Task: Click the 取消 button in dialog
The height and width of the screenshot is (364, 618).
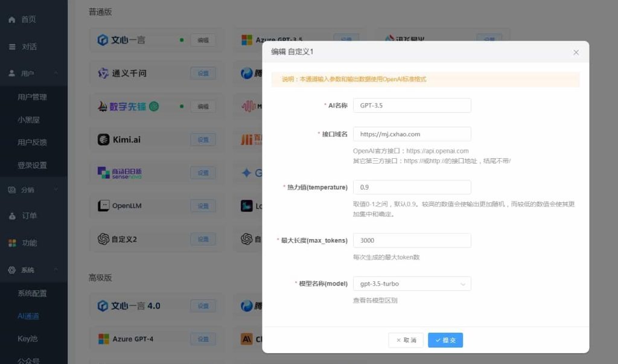Action: coord(406,340)
